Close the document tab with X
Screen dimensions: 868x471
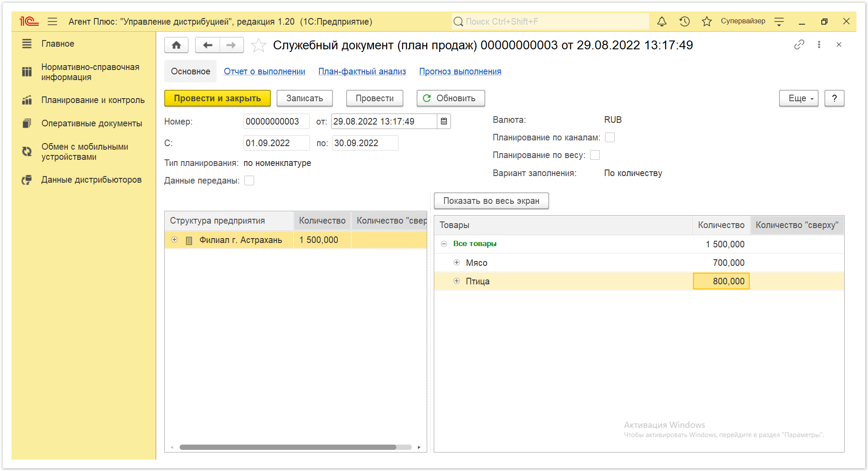pyautogui.click(x=838, y=44)
